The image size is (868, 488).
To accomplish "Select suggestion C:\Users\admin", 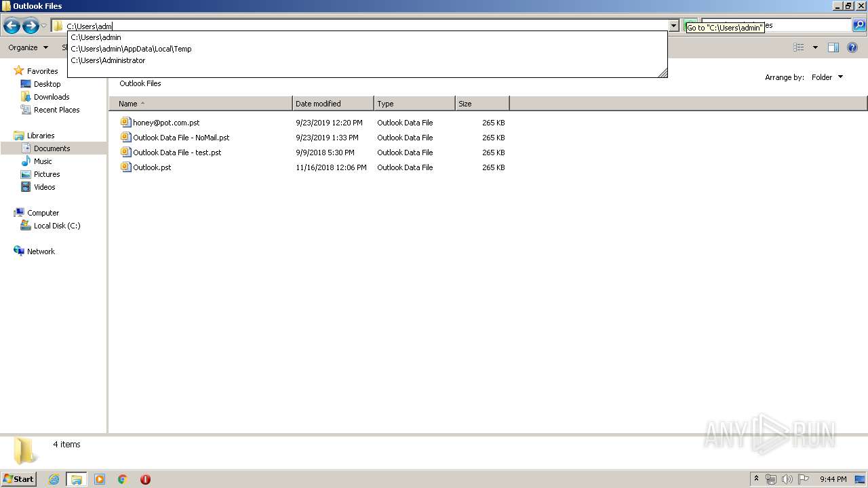I will pos(367,37).
